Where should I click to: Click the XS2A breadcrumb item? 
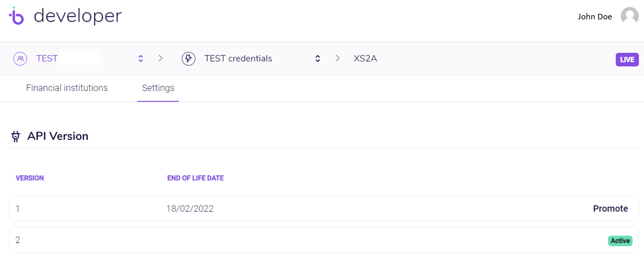point(365,58)
